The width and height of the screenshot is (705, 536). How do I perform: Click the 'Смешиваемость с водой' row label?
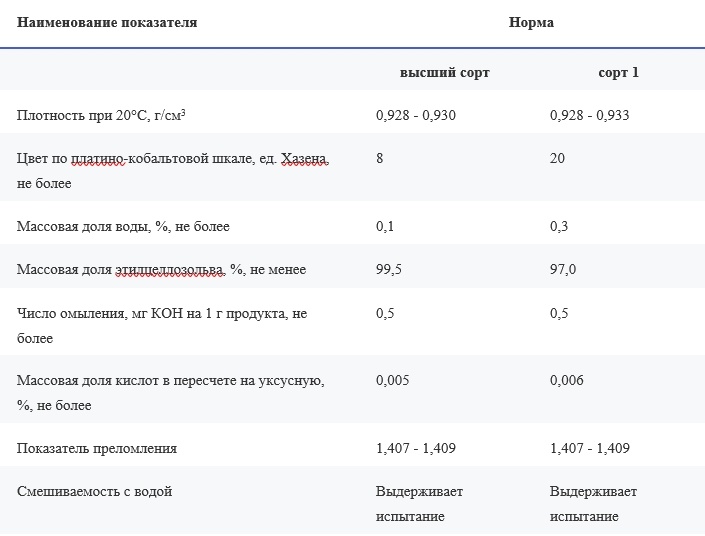94,491
